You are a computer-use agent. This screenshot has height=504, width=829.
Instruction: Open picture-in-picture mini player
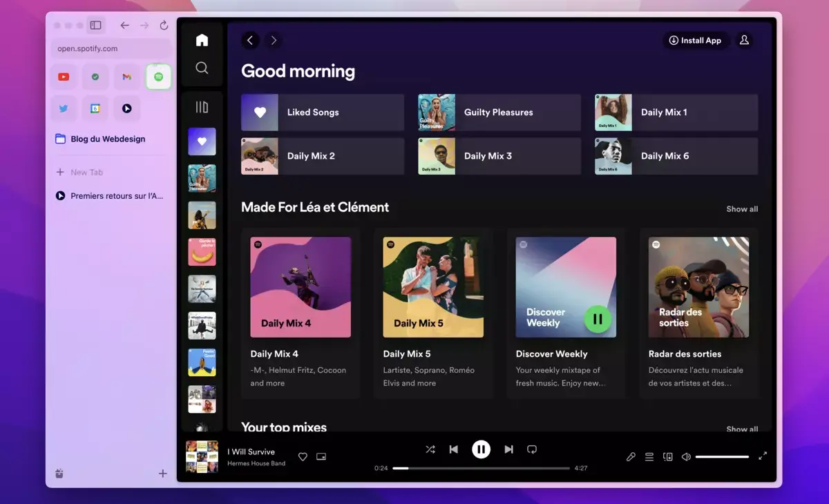321,457
